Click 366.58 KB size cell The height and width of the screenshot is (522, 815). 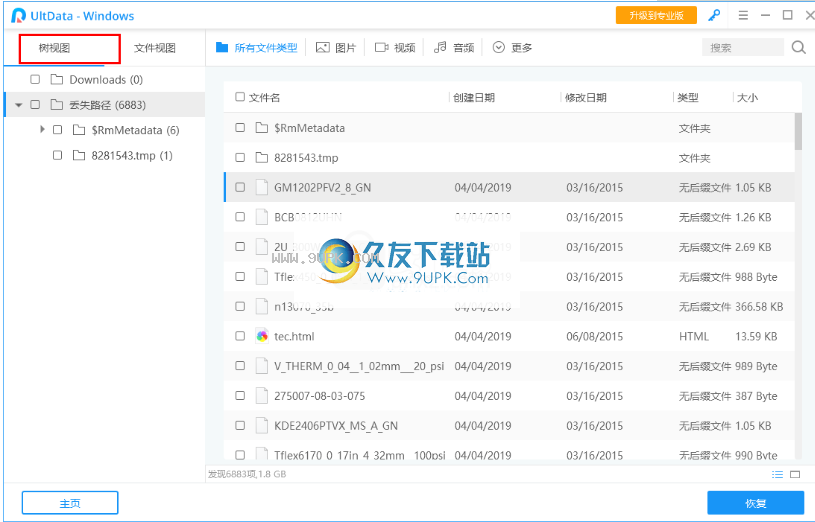pos(759,307)
